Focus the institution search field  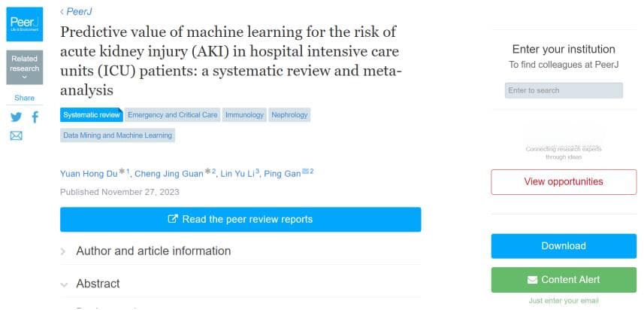pyautogui.click(x=564, y=90)
